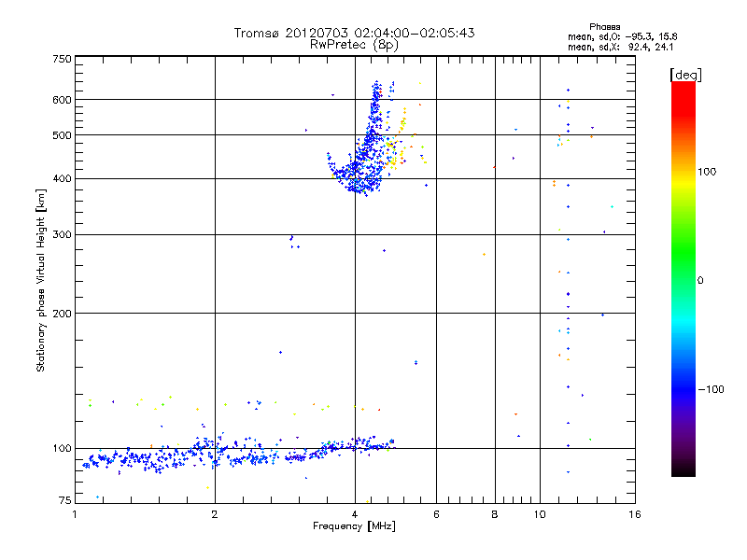
Task: Click the blue E-layer echo trace near 100 km
Action: click(238, 455)
